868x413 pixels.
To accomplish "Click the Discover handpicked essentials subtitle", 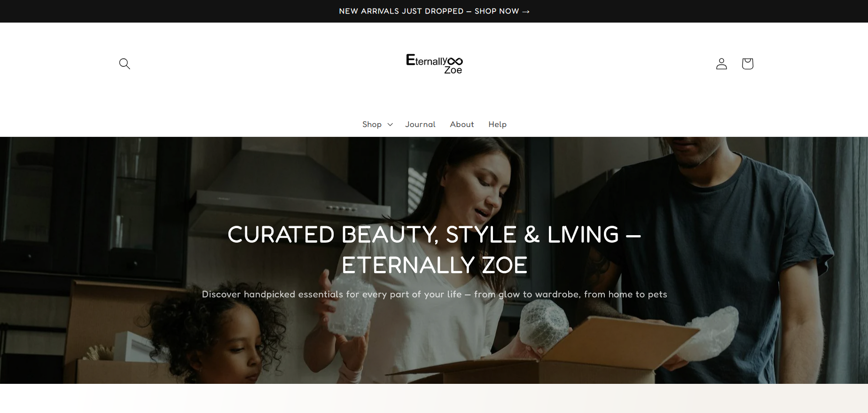I will pyautogui.click(x=434, y=294).
